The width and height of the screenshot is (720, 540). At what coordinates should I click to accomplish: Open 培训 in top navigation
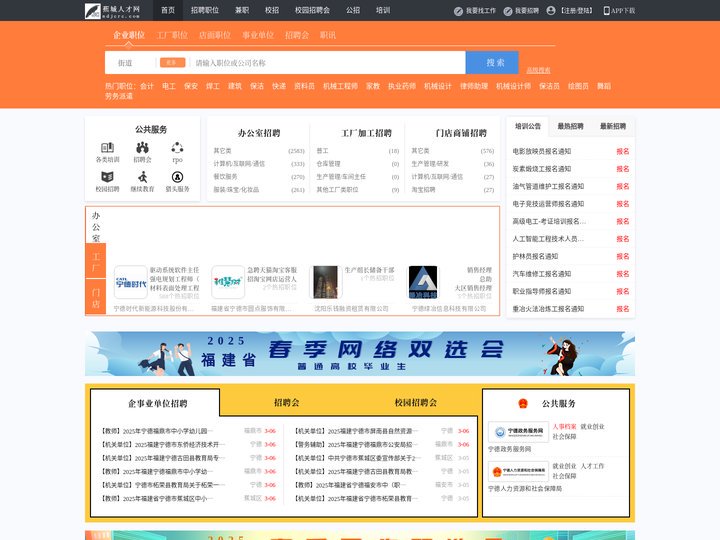point(382,10)
